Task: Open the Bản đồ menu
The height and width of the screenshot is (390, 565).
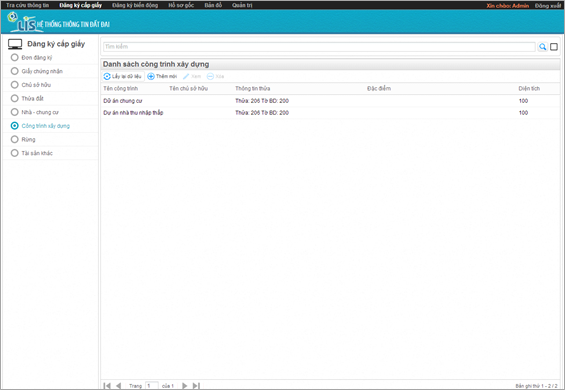Action: 213,5
